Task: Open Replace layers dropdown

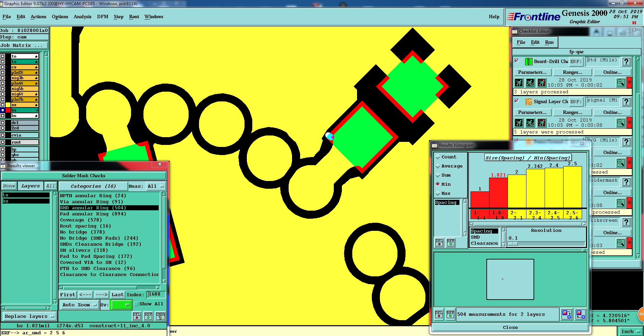Action: (x=30, y=316)
